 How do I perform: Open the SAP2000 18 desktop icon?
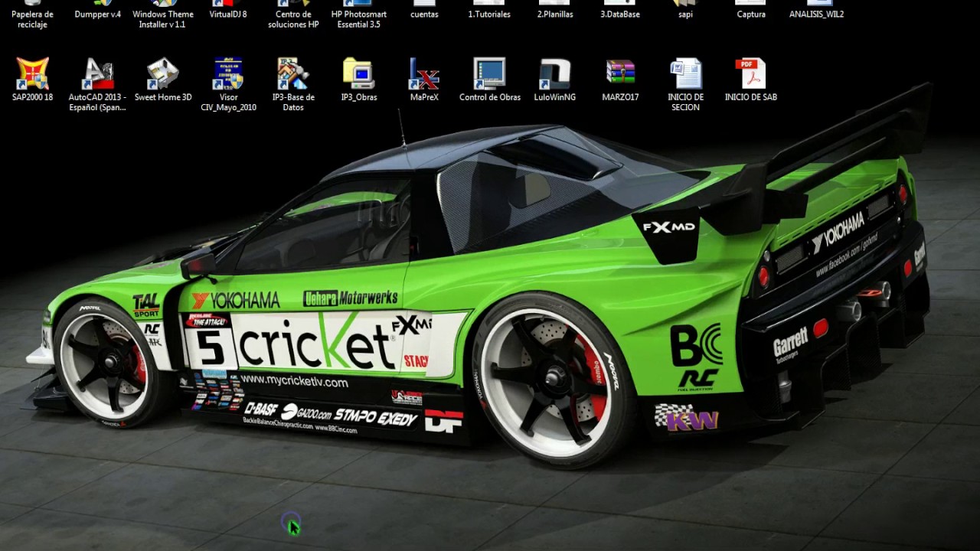(32, 79)
